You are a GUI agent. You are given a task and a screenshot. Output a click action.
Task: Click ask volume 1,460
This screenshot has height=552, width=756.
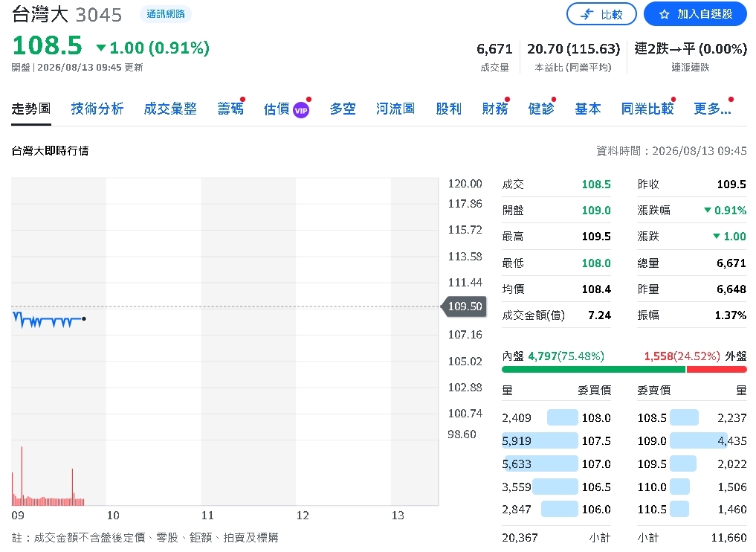[x=732, y=510]
